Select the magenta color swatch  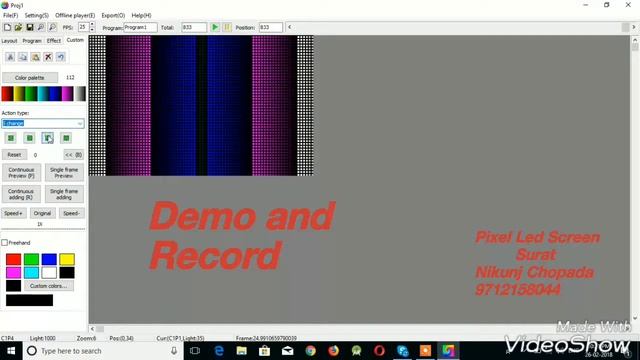tap(13, 272)
